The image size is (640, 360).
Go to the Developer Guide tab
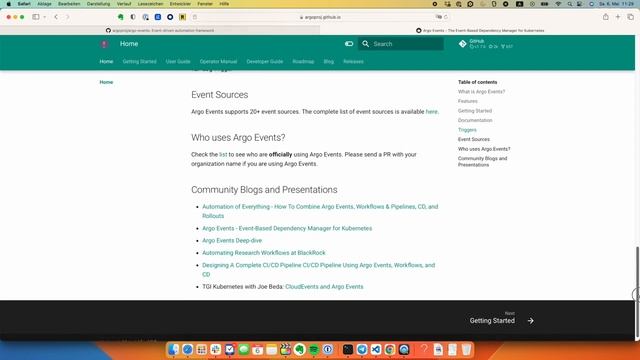264,61
